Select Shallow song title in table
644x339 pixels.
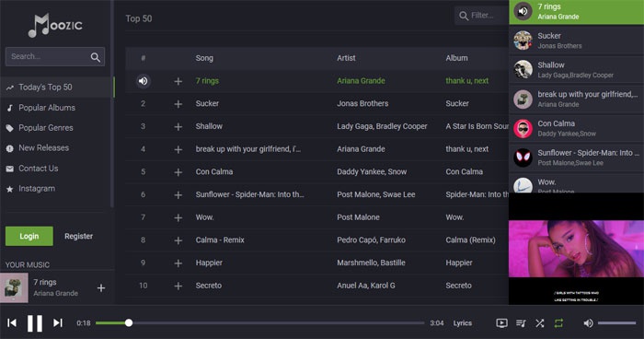tap(209, 126)
